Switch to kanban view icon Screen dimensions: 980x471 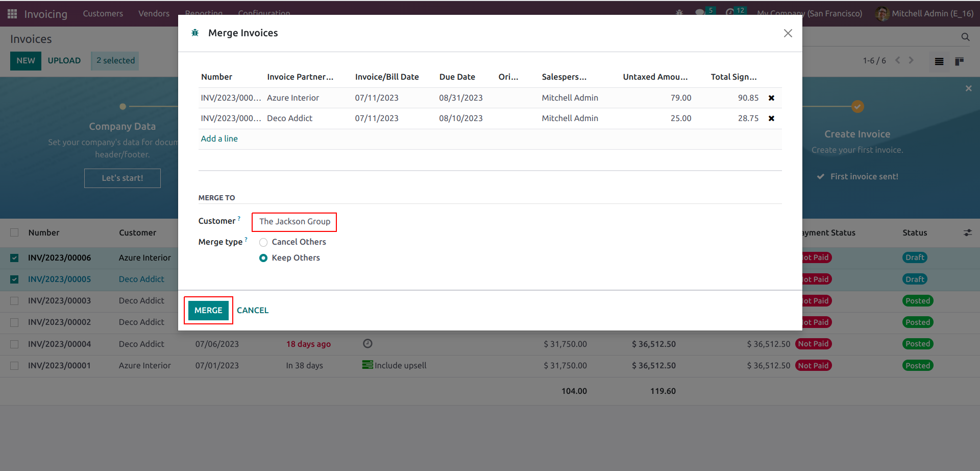click(x=960, y=61)
